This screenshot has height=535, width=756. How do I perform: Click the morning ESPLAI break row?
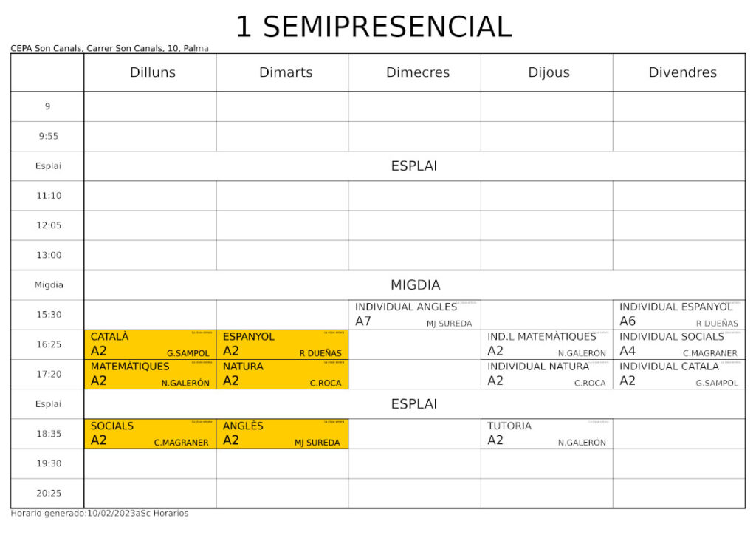coord(415,166)
